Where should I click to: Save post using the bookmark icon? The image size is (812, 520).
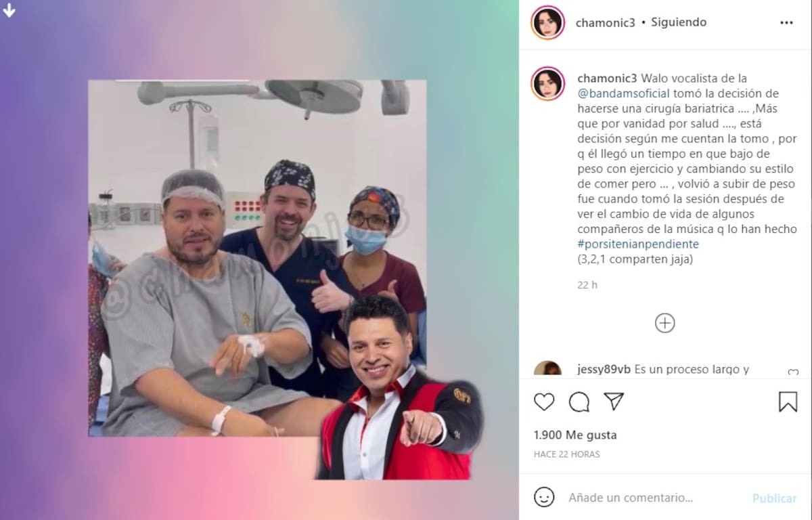point(788,402)
